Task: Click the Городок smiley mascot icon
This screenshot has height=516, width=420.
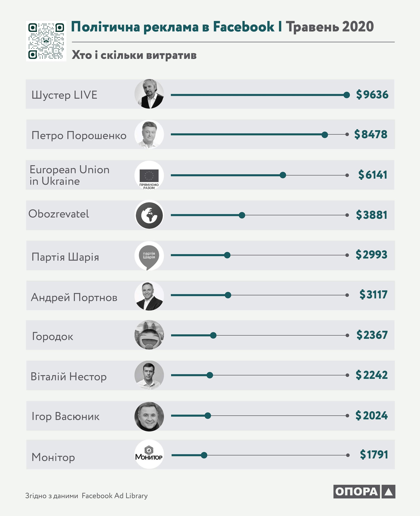Action: coord(149,335)
